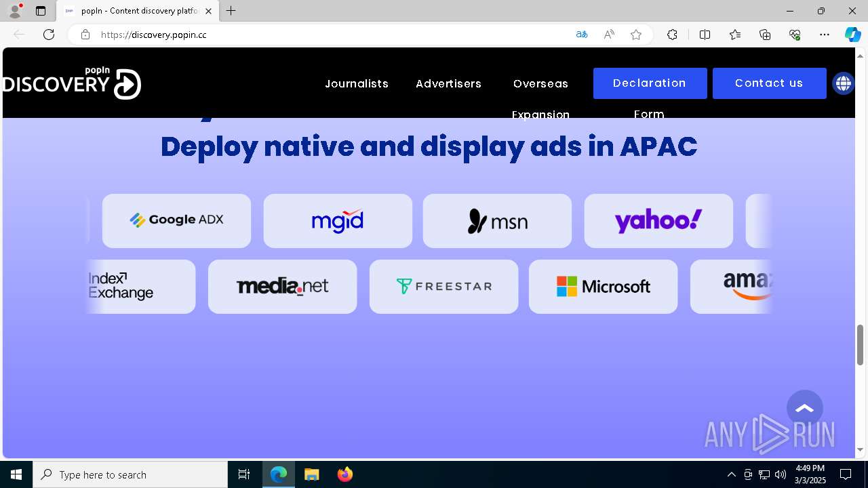Click the msn partner card

click(x=497, y=221)
